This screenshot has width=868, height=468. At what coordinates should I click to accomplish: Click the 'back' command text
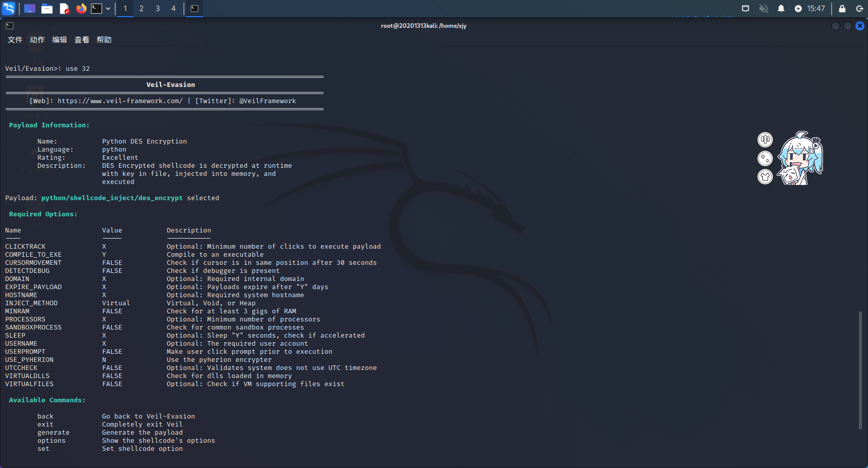click(x=45, y=416)
